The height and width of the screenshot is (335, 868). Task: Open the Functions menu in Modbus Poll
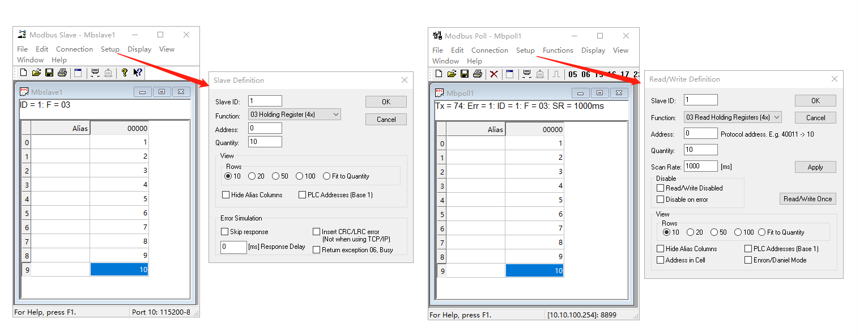558,50
